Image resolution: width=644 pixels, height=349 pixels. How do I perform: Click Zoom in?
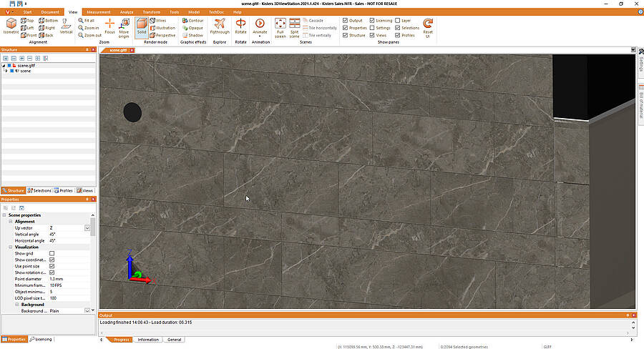[x=89, y=28]
